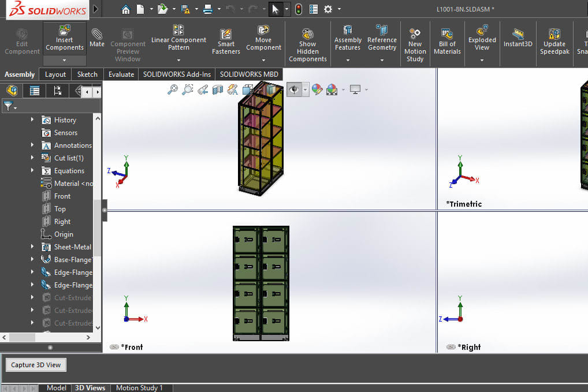
Task: Switch to the Evaluate tab
Action: (x=121, y=74)
